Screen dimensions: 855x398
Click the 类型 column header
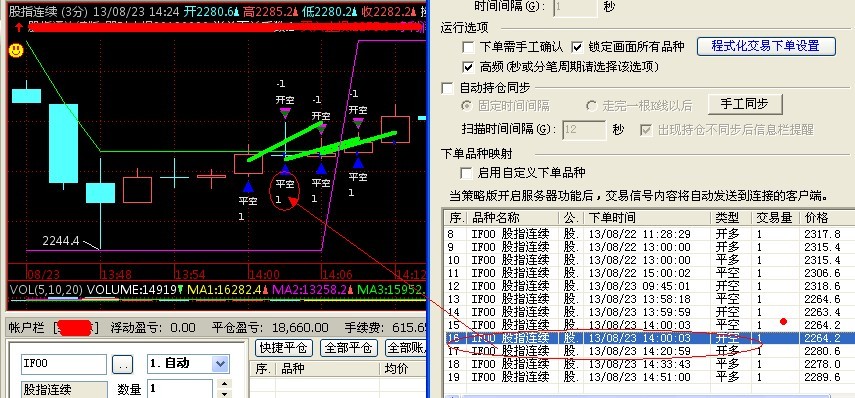pos(731,218)
